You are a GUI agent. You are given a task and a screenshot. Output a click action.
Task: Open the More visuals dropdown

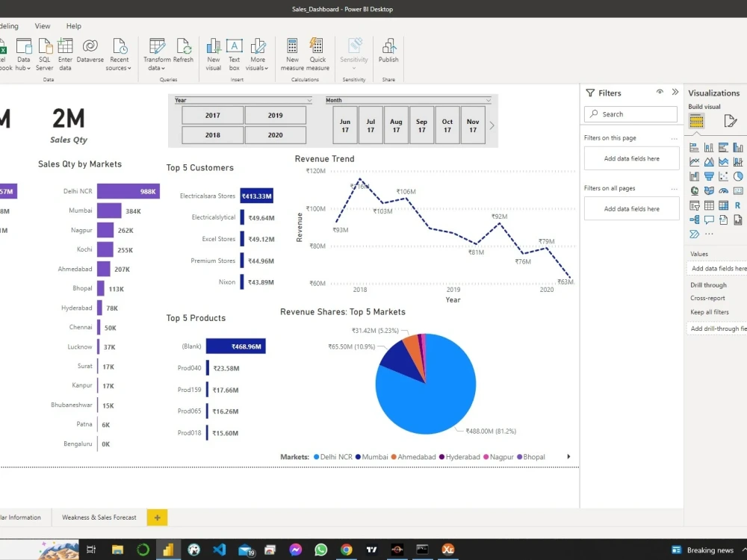pyautogui.click(x=258, y=52)
